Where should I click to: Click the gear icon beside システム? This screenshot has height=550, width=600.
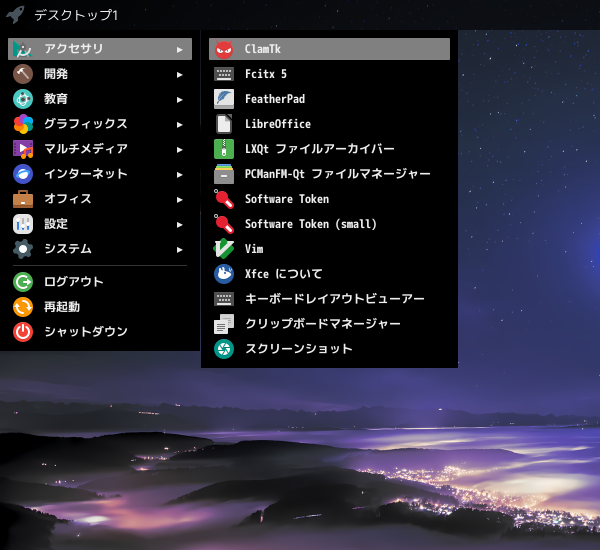pos(23,249)
